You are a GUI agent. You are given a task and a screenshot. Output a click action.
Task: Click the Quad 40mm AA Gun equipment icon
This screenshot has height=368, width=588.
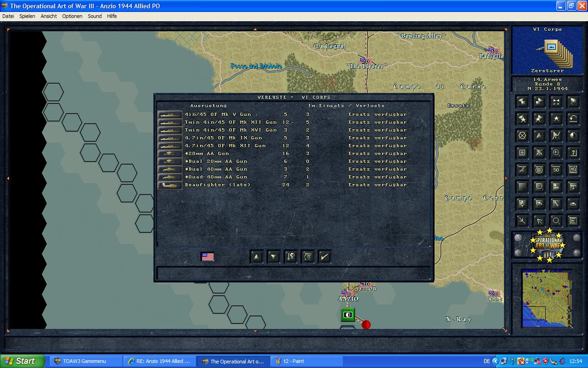[x=170, y=177]
